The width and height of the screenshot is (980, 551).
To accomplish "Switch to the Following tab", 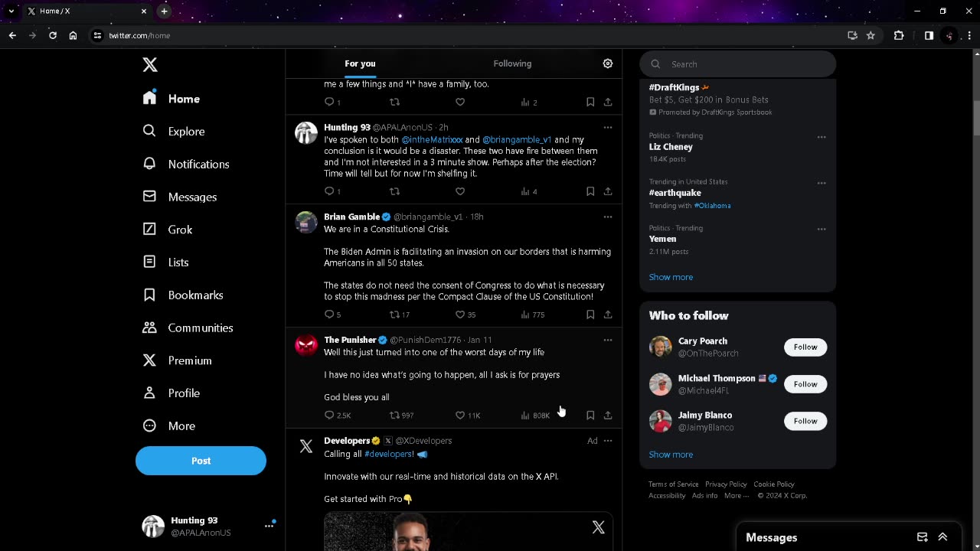I will point(512,64).
